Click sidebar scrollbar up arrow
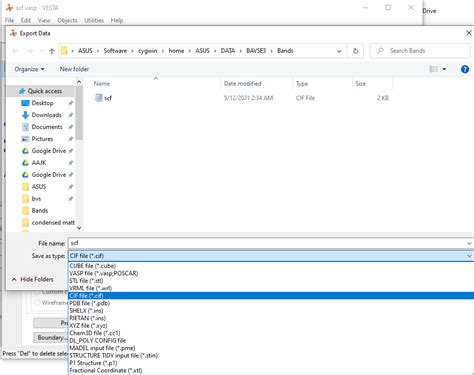 pos(79,82)
